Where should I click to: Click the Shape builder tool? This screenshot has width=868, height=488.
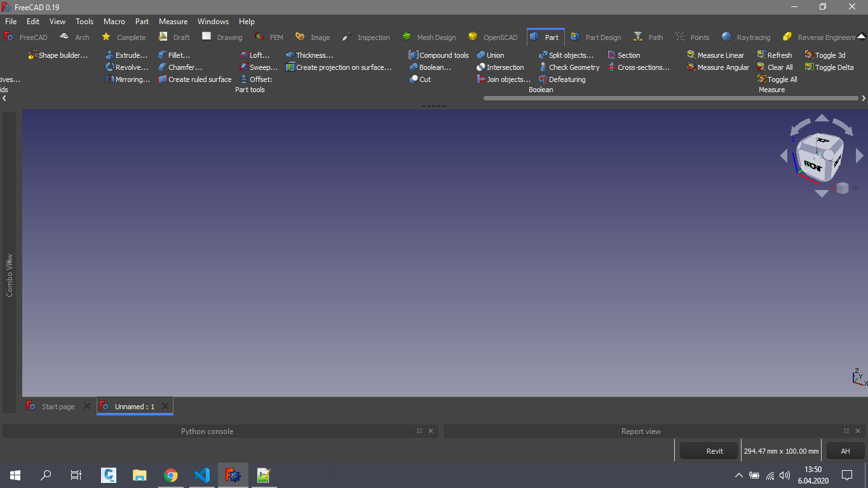(58, 55)
